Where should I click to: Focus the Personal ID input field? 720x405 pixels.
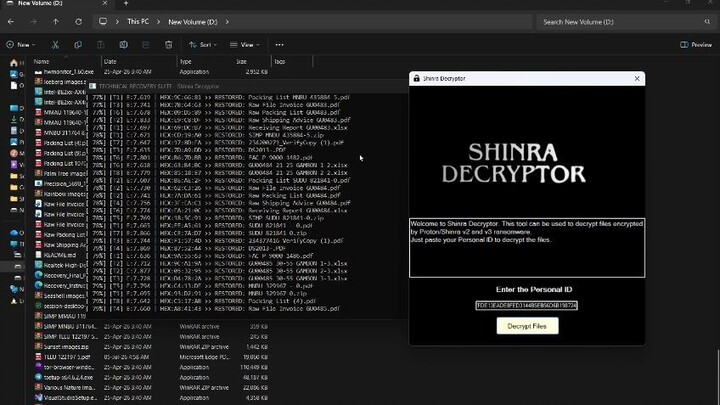(526, 305)
